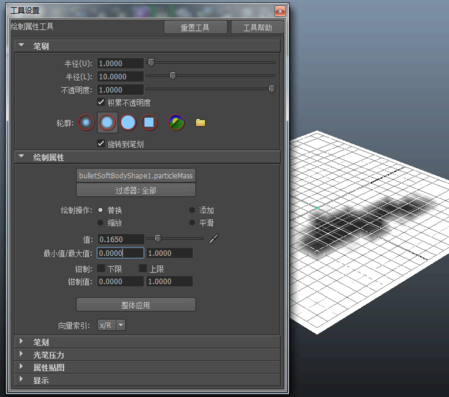Pick a value with the eyedropper icon
Screen dimensions: 449x397
click(214, 239)
